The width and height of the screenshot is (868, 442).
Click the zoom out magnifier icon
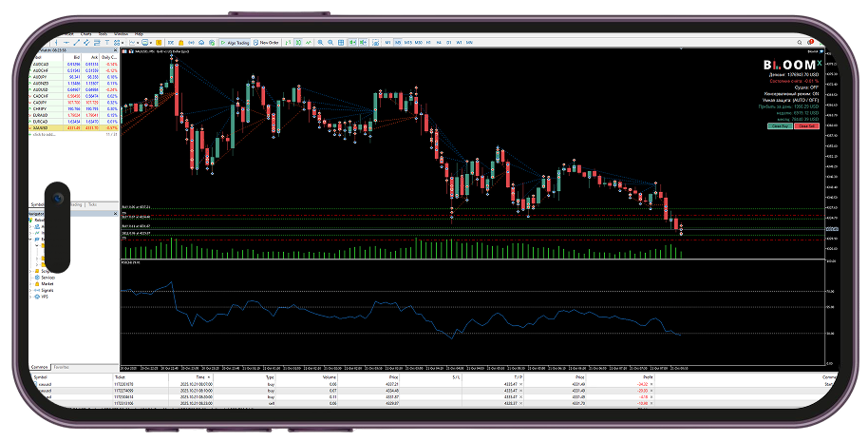pos(331,43)
